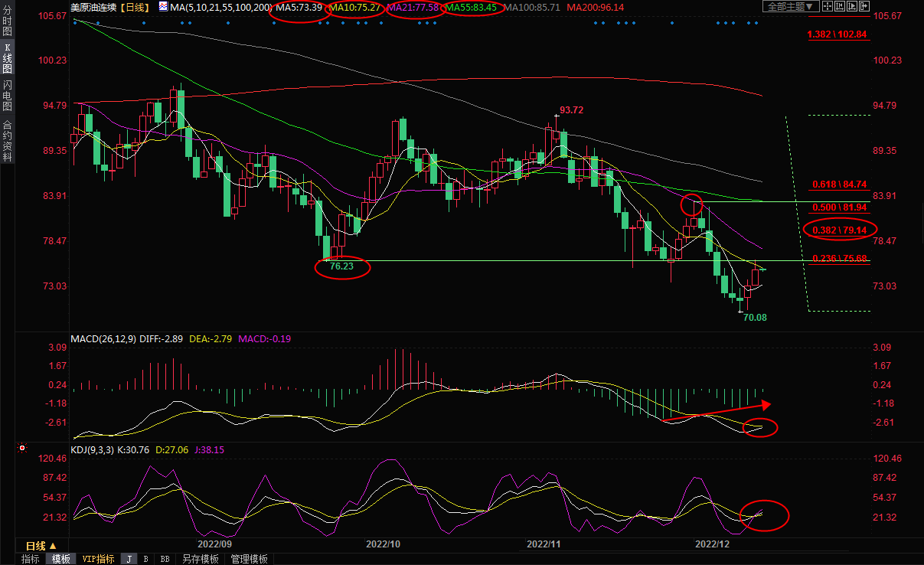
Task: Click the blue event dot below 美原油连续 title
Action: (x=75, y=22)
